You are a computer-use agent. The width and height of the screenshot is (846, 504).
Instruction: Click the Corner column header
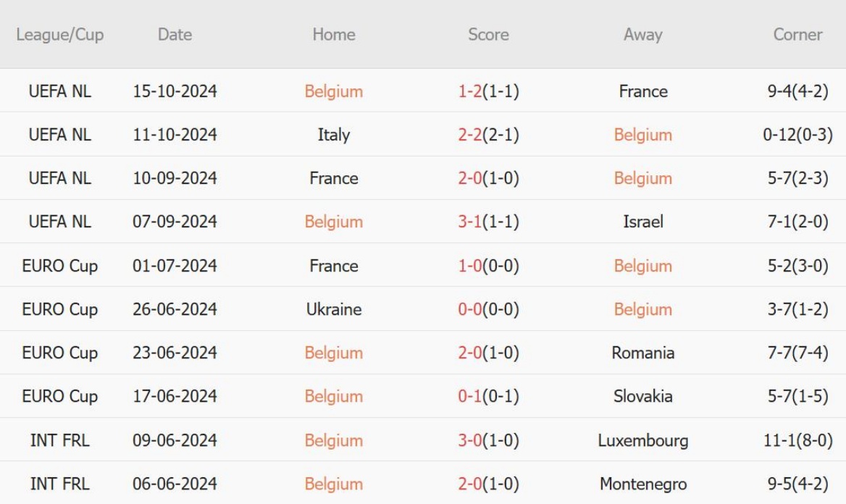click(x=797, y=34)
